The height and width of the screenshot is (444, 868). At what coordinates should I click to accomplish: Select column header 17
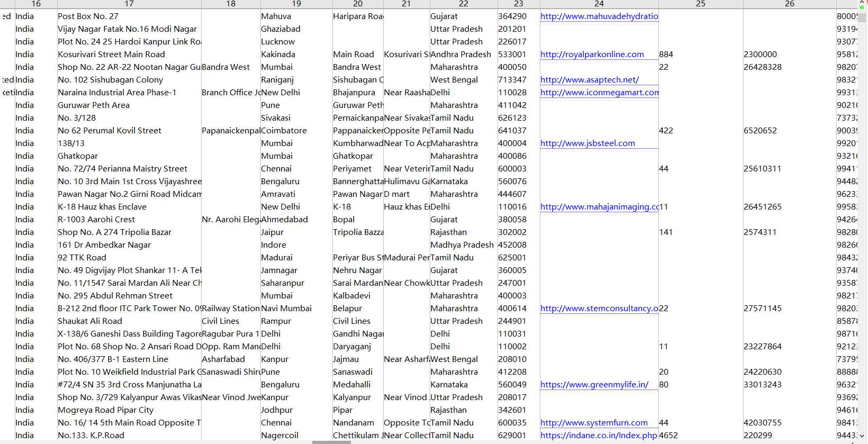129,4
